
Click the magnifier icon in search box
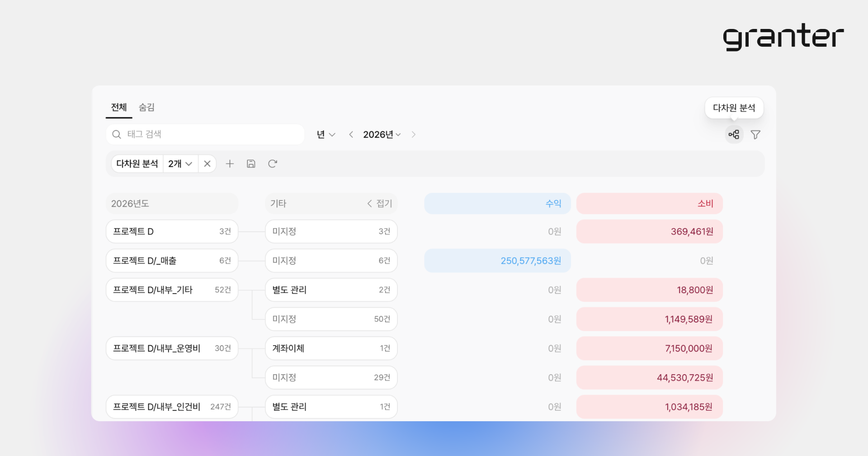117,134
